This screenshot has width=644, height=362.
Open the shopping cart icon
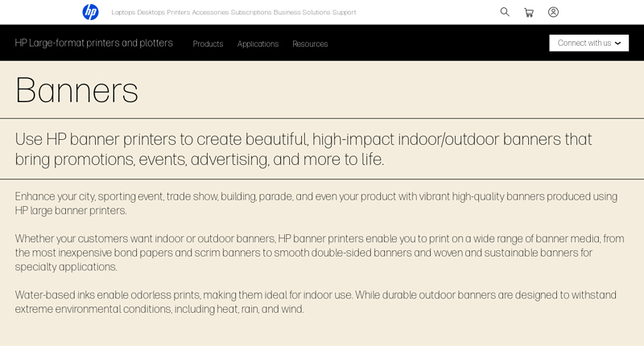pyautogui.click(x=529, y=12)
